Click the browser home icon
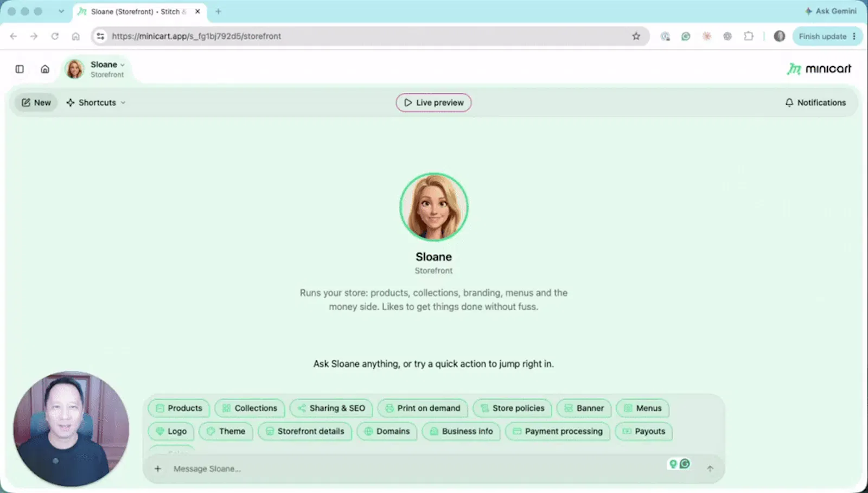The height and width of the screenshot is (493, 868). pyautogui.click(x=75, y=36)
